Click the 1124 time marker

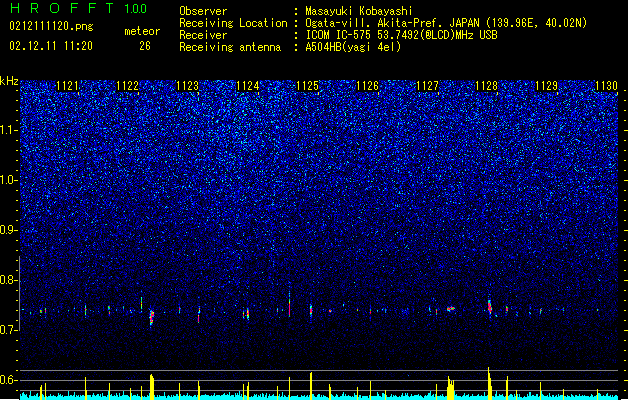click(x=248, y=86)
